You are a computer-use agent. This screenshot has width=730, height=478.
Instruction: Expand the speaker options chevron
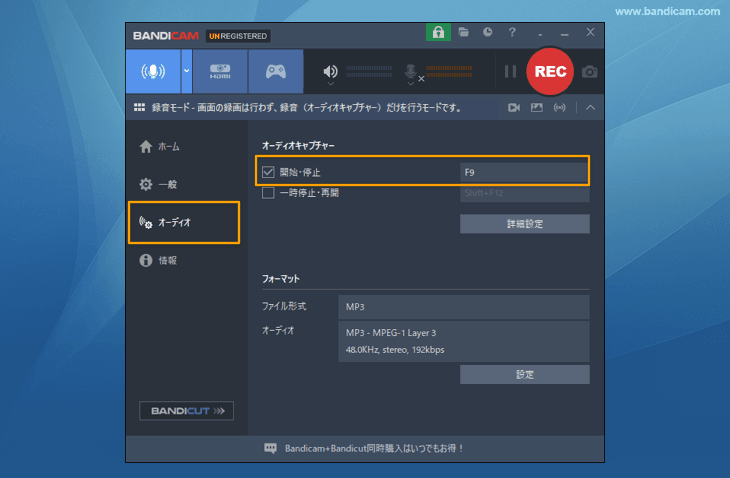[x=330, y=84]
